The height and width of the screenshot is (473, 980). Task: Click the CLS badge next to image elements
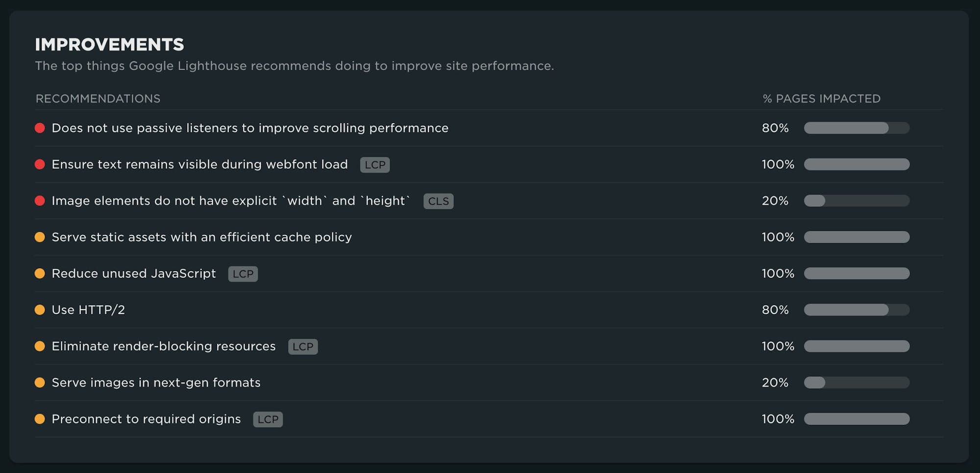coord(439,201)
